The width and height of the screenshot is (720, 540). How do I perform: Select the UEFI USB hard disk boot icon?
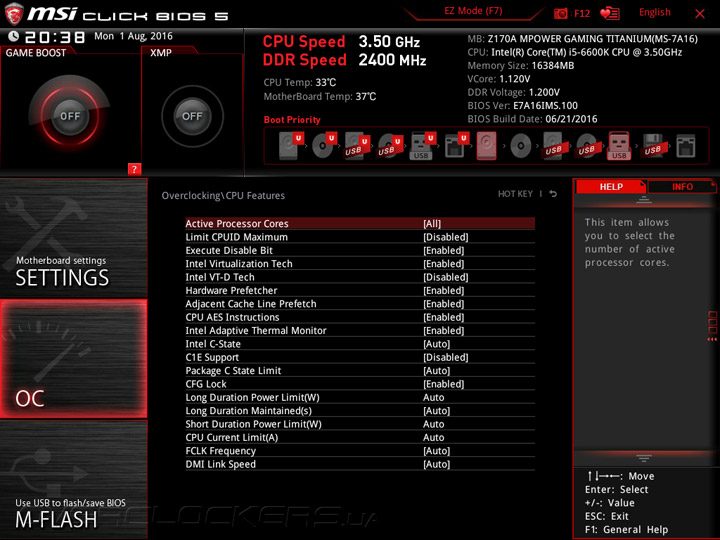[x=357, y=146]
